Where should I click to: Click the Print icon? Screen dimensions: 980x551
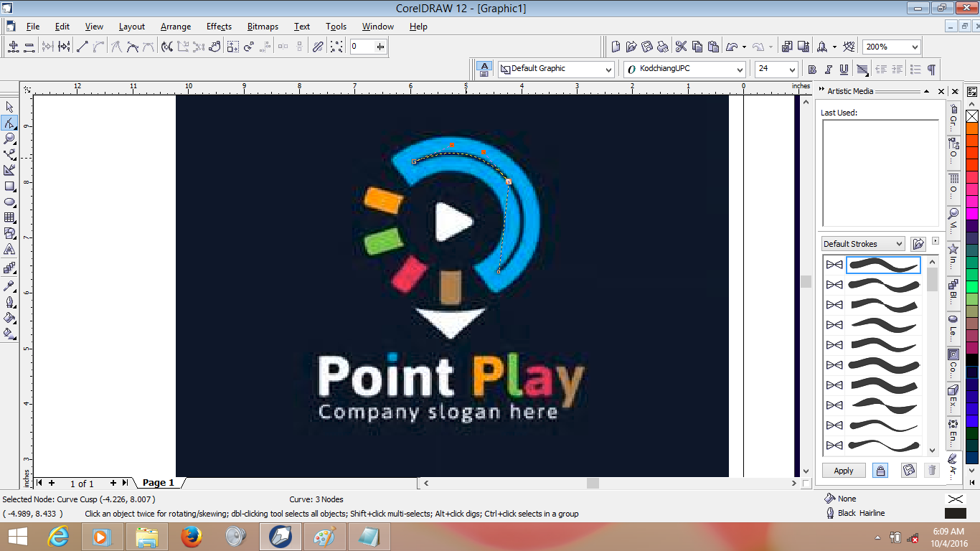point(664,47)
